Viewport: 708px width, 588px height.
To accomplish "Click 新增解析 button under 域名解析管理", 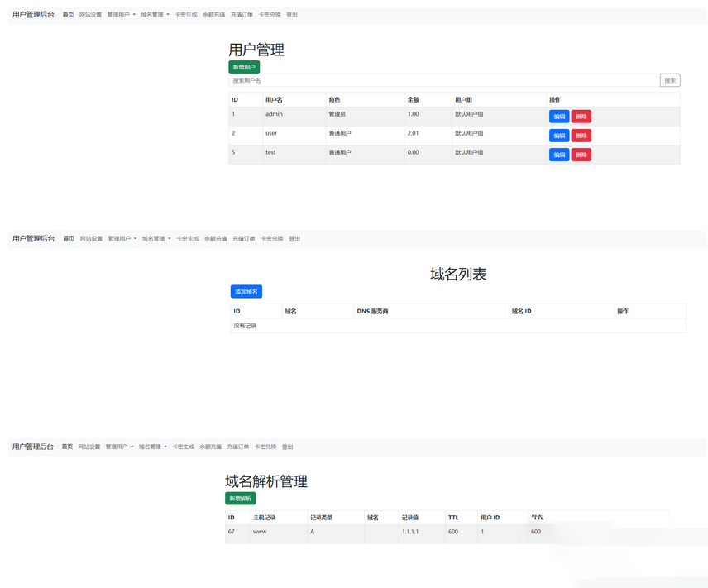I will tap(241, 499).
